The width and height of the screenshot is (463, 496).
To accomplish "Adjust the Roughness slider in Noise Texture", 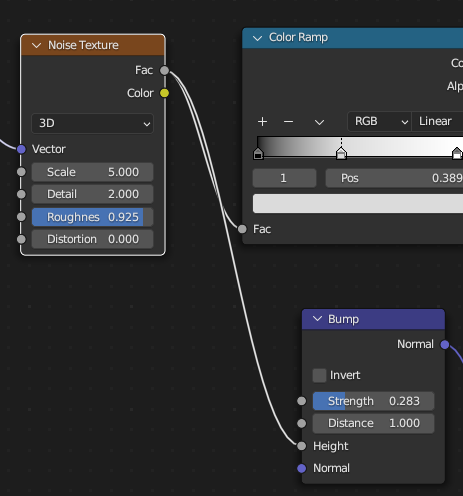I will point(92,217).
